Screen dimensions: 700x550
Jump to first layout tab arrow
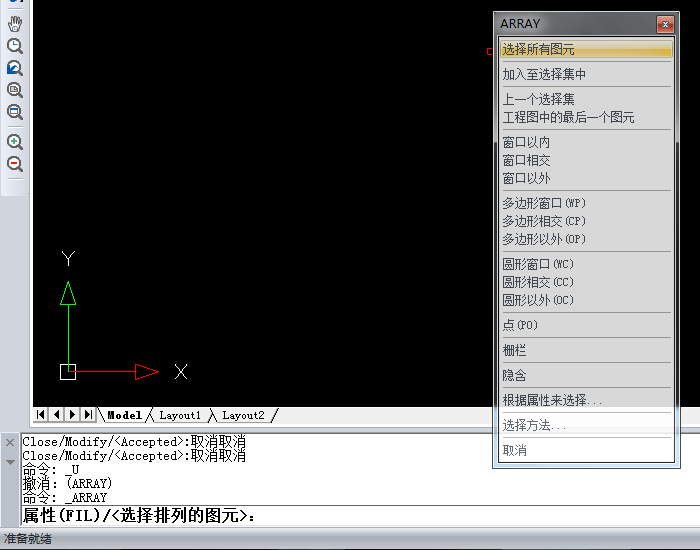tap(41, 414)
